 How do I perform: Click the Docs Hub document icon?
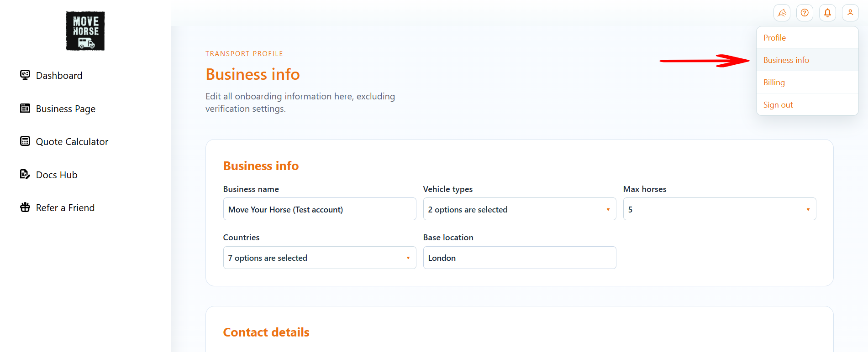tap(25, 174)
